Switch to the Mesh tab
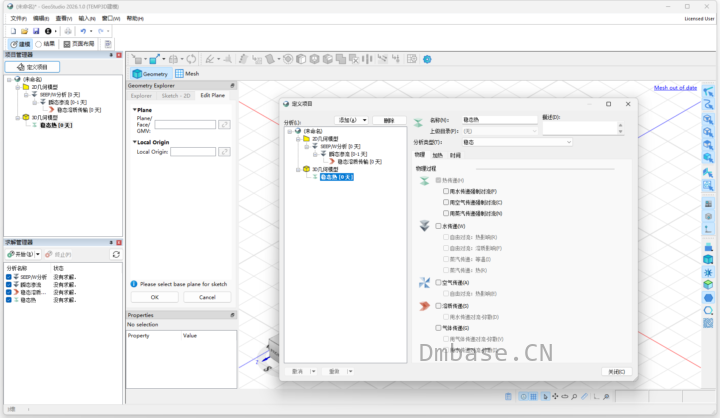The image size is (720, 418). [x=187, y=73]
